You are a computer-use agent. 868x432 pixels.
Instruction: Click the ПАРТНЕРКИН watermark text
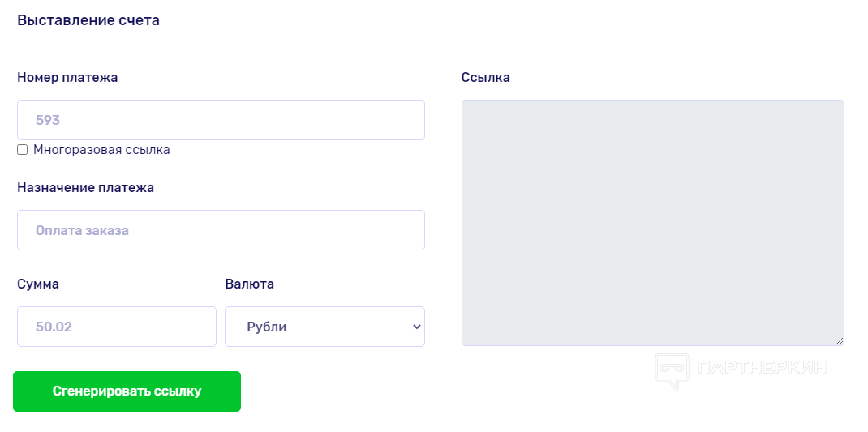tap(761, 368)
